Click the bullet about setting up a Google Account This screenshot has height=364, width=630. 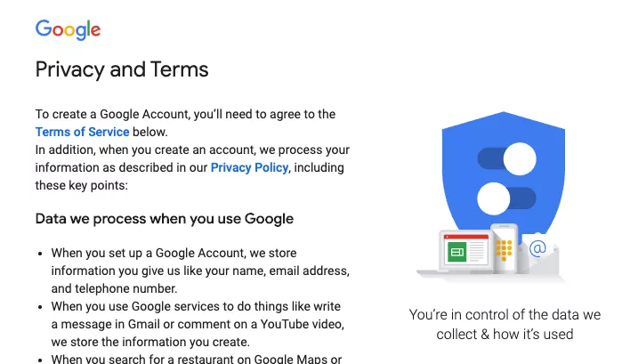199,271
